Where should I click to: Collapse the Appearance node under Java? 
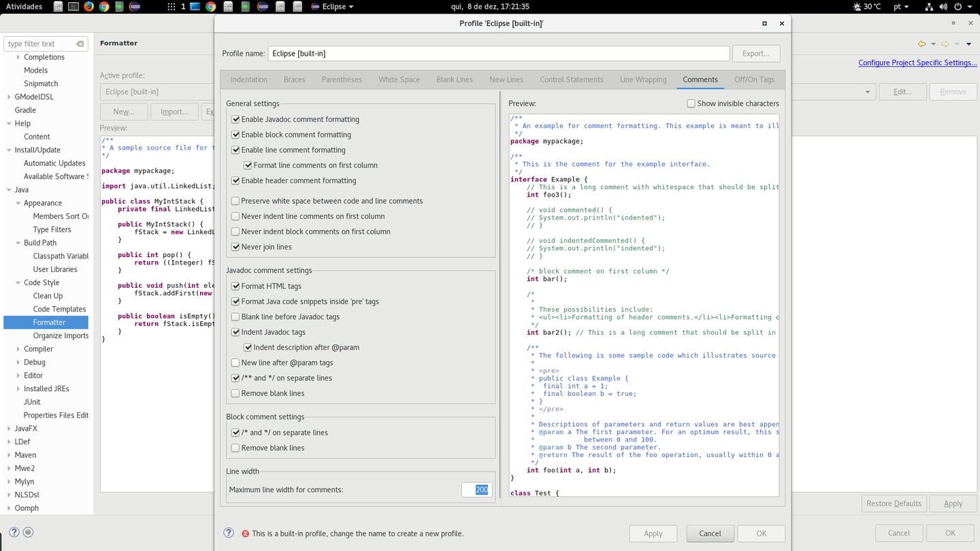(x=18, y=203)
